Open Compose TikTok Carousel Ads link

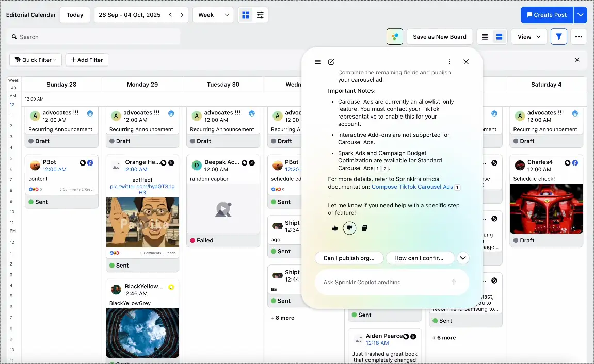click(x=412, y=187)
